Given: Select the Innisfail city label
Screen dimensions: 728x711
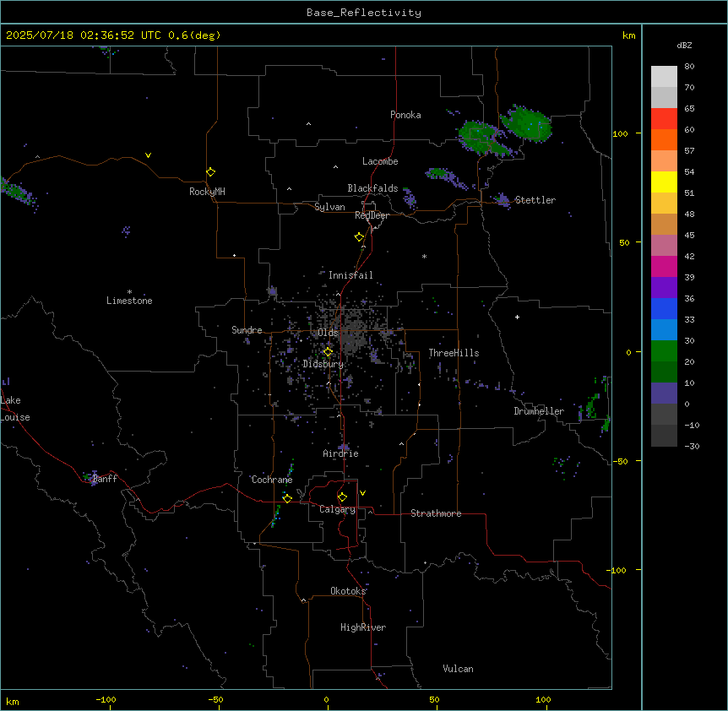Looking at the screenshot, I should pyautogui.click(x=350, y=275).
